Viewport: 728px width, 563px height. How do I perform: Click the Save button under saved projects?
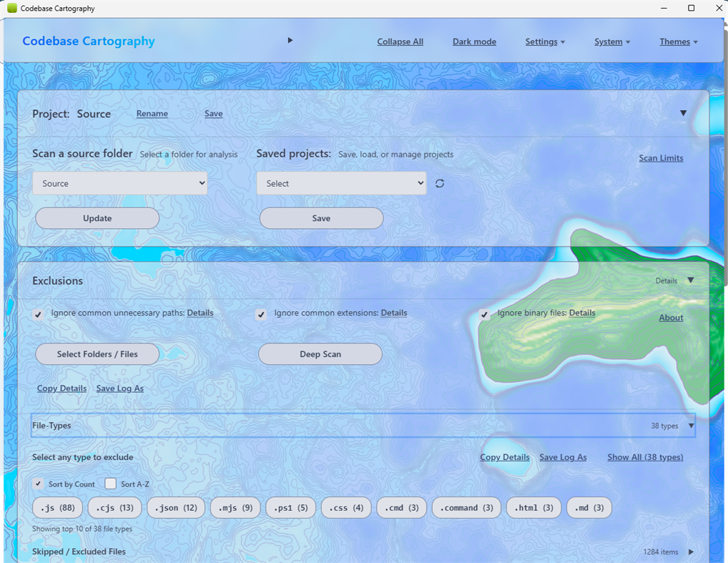click(321, 218)
